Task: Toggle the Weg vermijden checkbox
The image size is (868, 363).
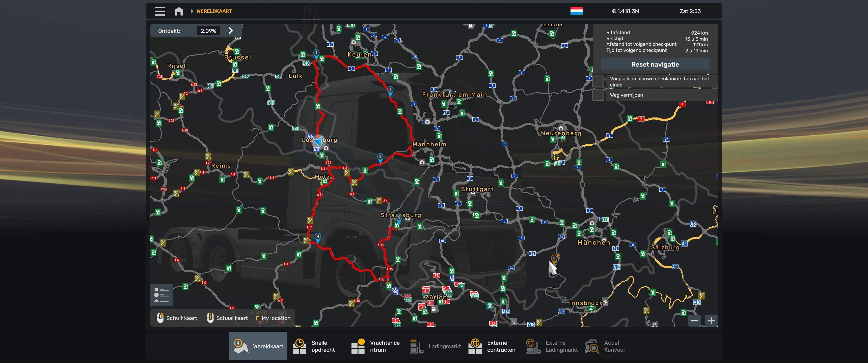Action: pyautogui.click(x=599, y=95)
